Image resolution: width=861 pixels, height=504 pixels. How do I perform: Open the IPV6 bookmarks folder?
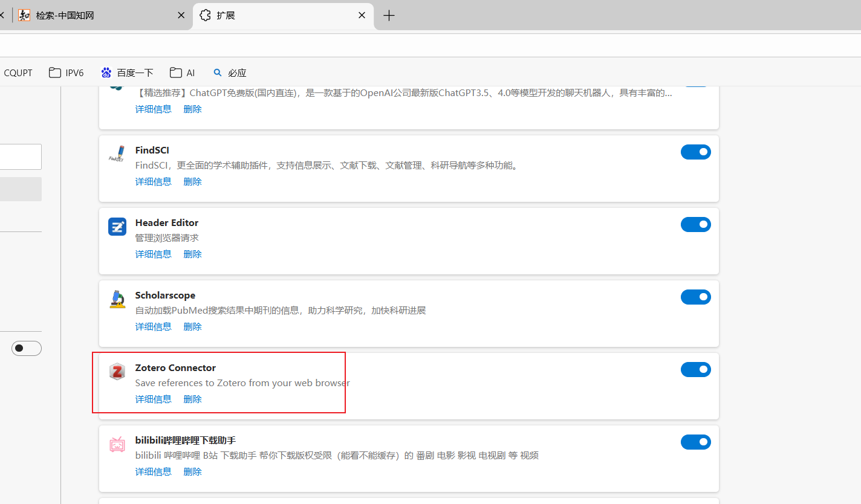(x=67, y=73)
